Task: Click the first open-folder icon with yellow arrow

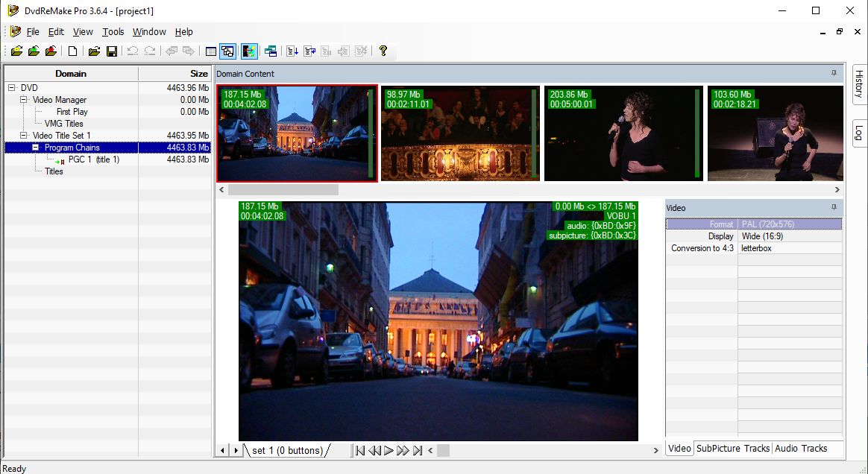Action: click(x=16, y=51)
